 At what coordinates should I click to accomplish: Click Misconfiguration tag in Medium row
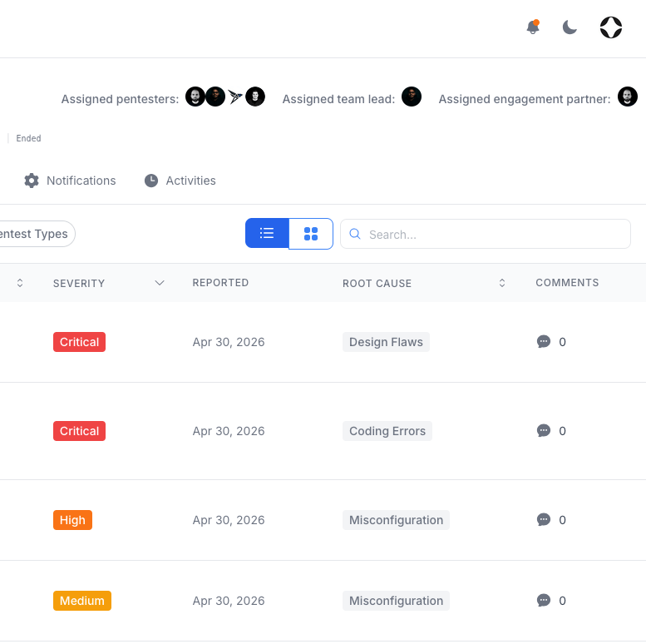coord(396,601)
